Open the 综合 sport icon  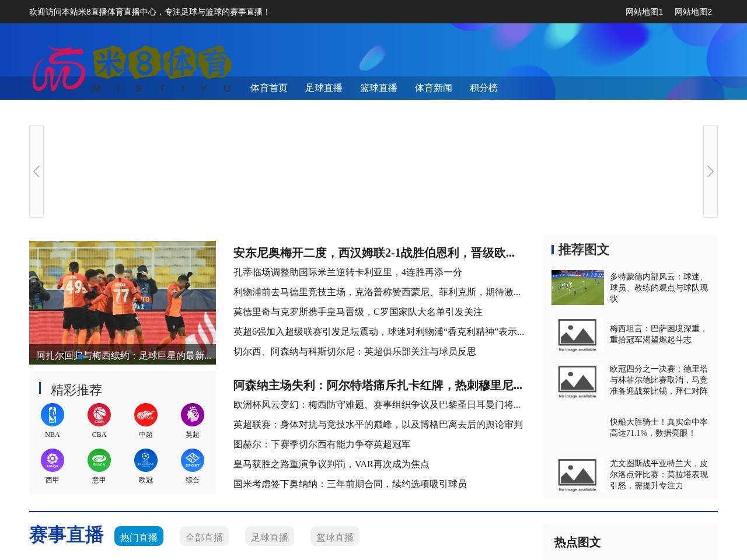click(x=193, y=460)
